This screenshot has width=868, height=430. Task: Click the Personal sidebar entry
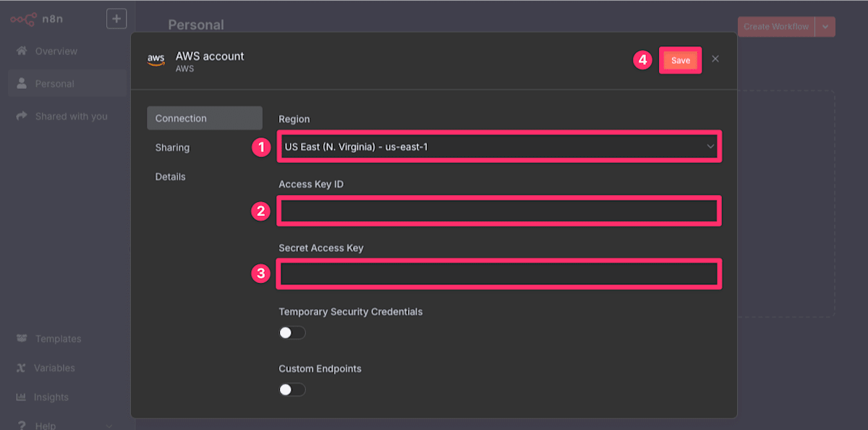[67, 84]
